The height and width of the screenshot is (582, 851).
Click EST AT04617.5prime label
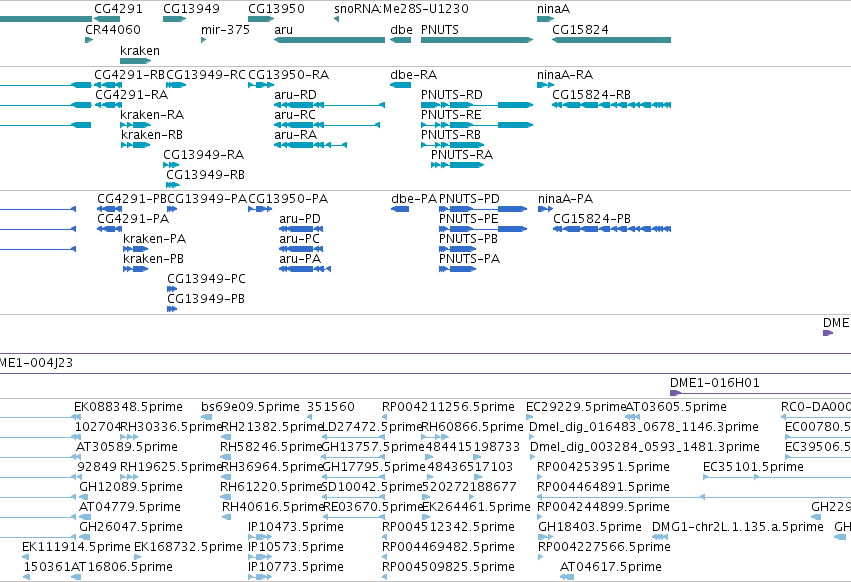[x=611, y=567]
